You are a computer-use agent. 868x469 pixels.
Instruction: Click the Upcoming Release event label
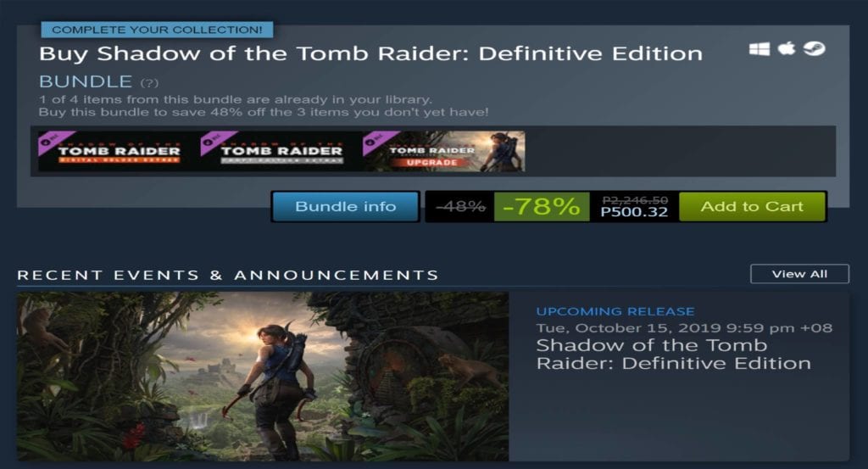coord(615,312)
